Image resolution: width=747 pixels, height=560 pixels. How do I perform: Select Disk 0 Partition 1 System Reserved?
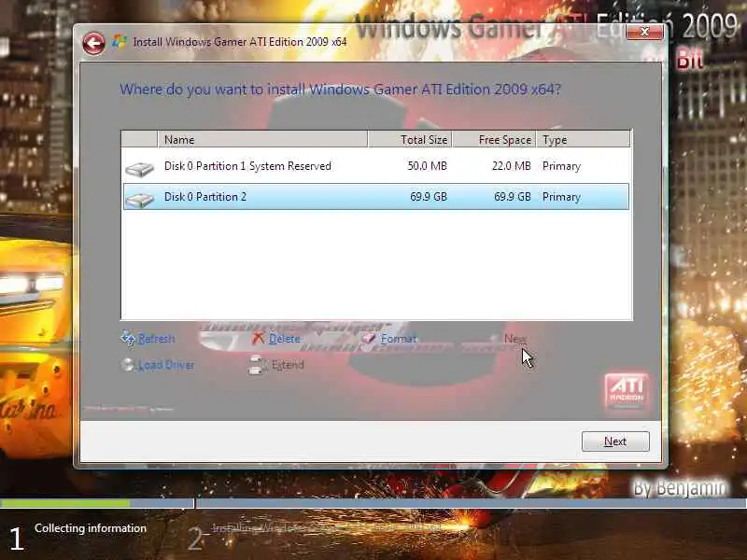(376, 166)
